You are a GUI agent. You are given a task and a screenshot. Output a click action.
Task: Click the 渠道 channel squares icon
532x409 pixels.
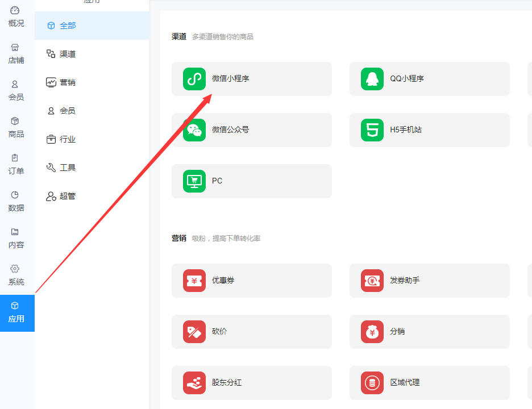(51, 53)
